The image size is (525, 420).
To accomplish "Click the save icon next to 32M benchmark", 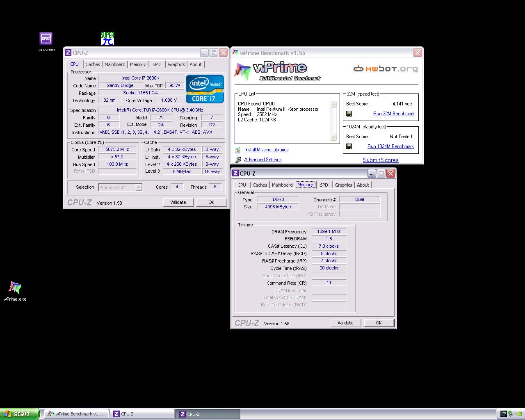I will (349, 114).
